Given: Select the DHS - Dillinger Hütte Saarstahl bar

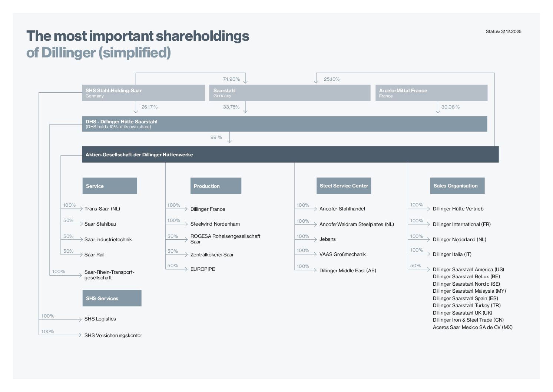Looking at the screenshot, I should point(284,124).
